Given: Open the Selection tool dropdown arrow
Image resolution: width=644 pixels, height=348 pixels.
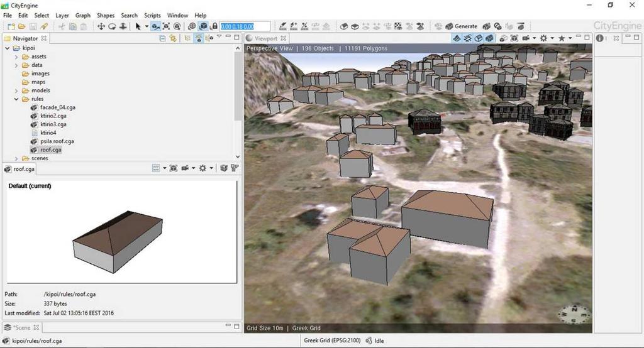Looking at the screenshot, I should [147, 26].
